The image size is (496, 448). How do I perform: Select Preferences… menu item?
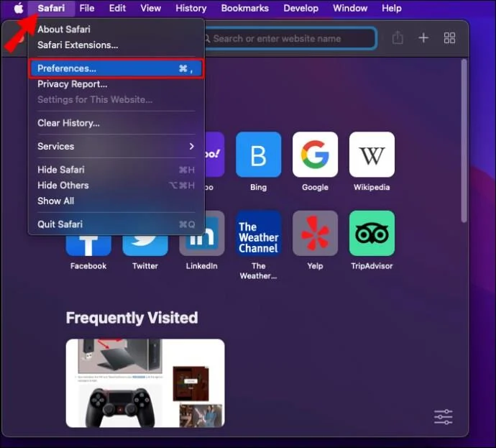pos(116,68)
